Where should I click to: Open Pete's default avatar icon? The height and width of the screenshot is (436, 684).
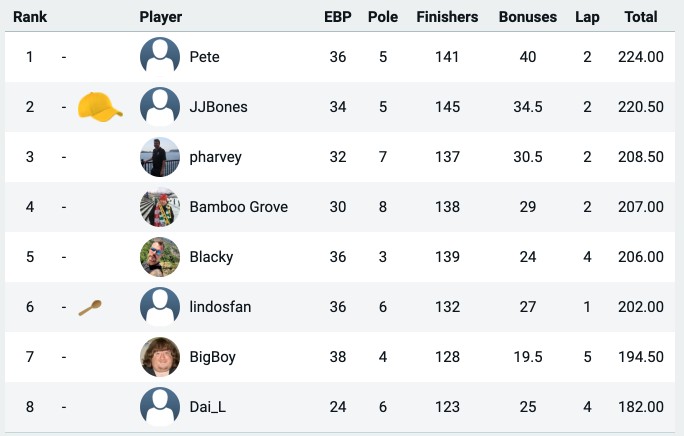(160, 57)
